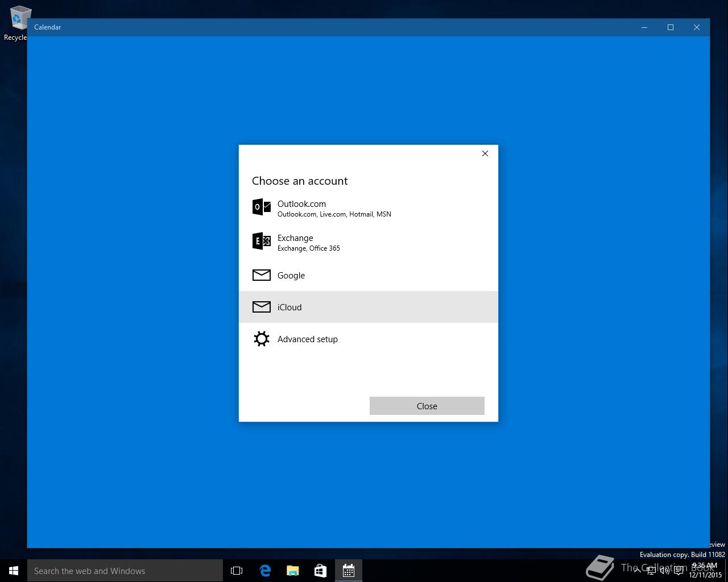Screen dimensions: 728x582
Task: Select the iCloud account row
Action: [368, 307]
